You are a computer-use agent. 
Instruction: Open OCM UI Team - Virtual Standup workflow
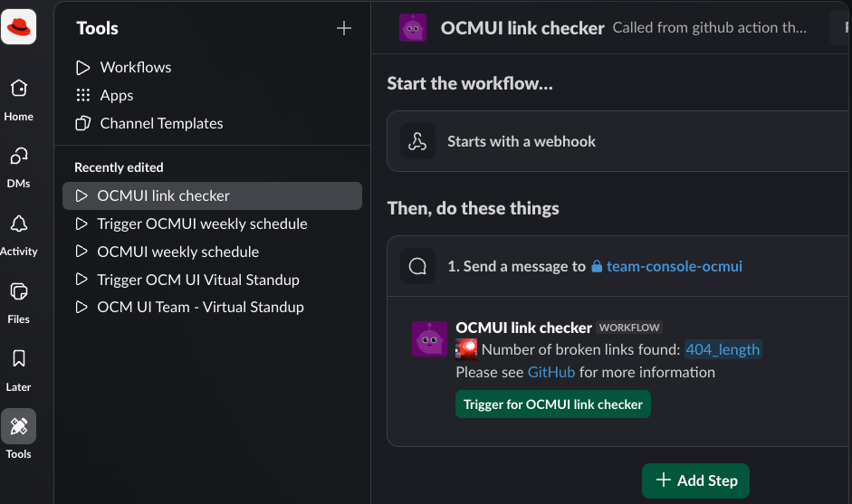[x=200, y=307]
